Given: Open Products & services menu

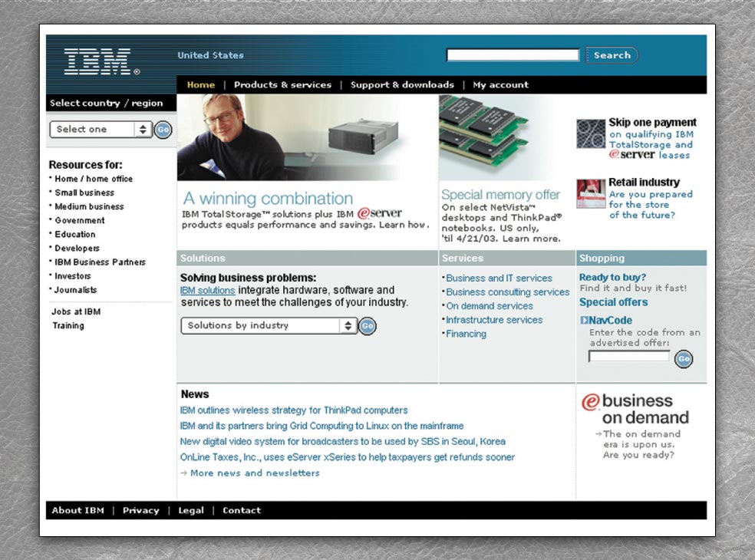Looking at the screenshot, I should (x=282, y=84).
